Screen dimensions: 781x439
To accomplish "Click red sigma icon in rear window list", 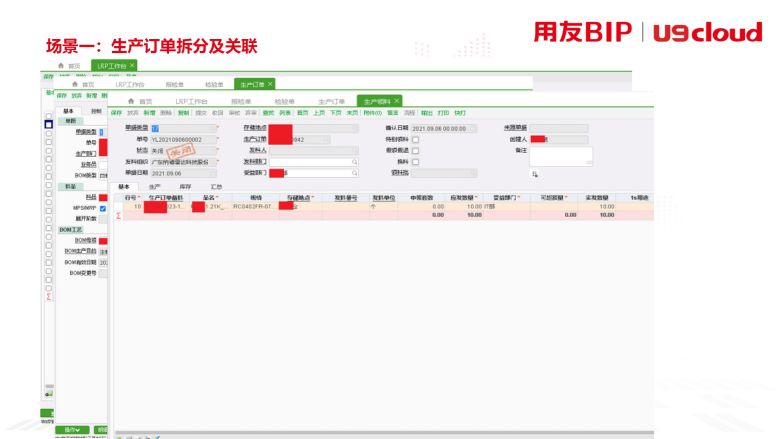I will pos(49,296).
